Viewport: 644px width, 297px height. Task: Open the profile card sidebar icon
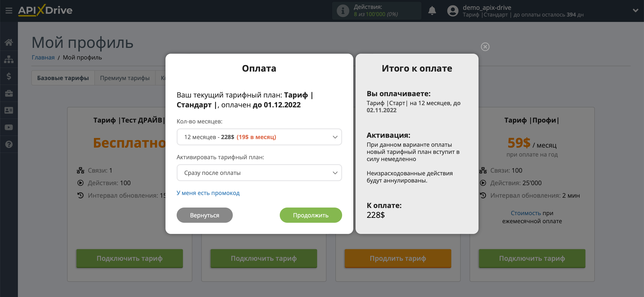point(9,110)
